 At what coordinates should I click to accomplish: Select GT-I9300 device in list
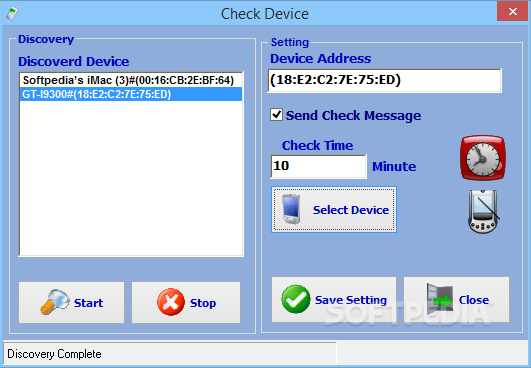pyautogui.click(x=131, y=94)
